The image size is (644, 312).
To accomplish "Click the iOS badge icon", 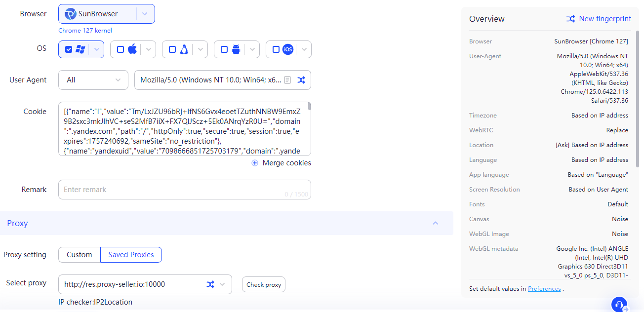I will point(287,49).
